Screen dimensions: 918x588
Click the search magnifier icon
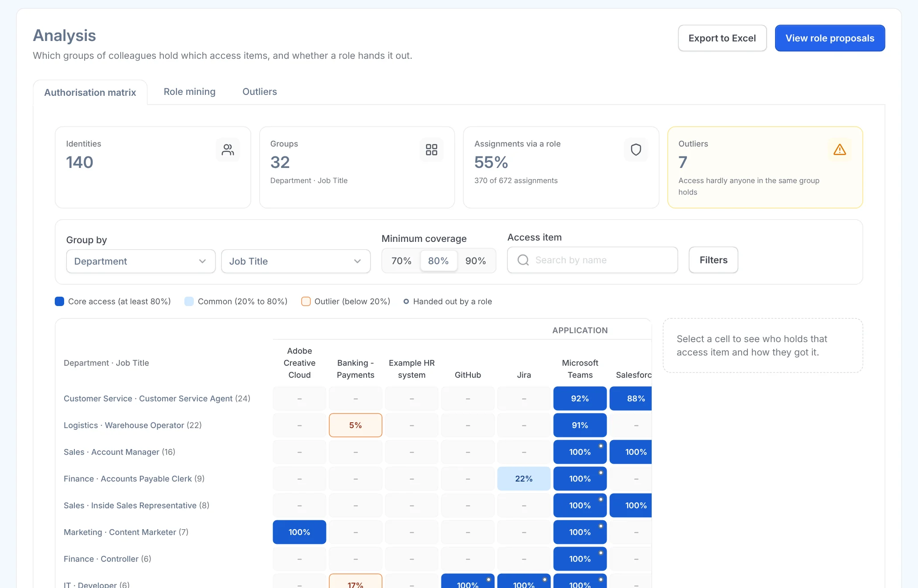(x=523, y=260)
